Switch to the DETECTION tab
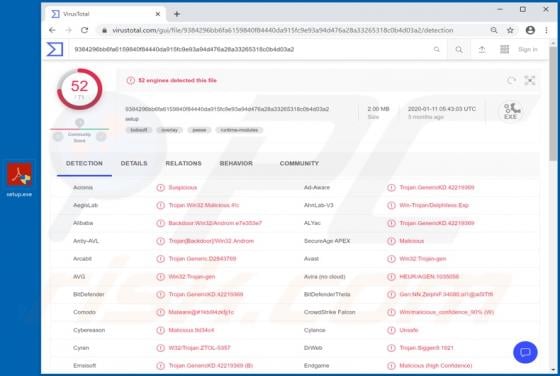This screenshot has height=376, width=560. 84,164
